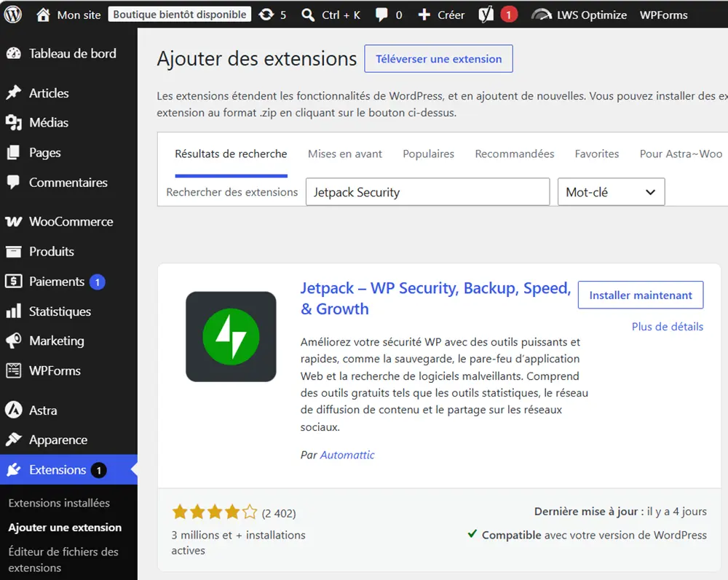Open the Jetpack plugin title link
Image resolution: width=728 pixels, height=580 pixels.
[435, 298]
